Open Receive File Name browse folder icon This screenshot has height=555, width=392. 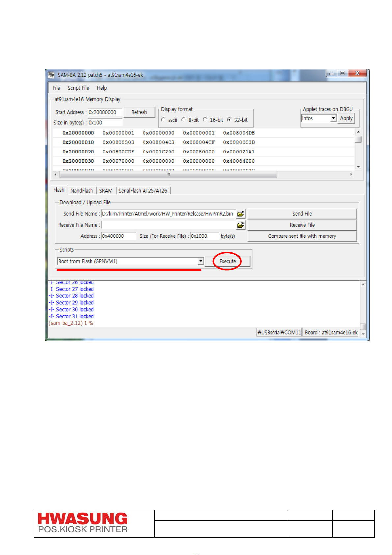tap(241, 225)
